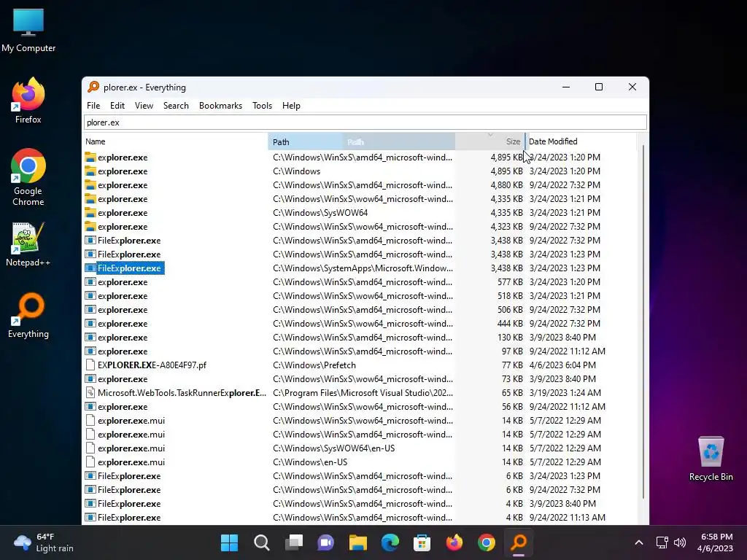Image resolution: width=747 pixels, height=560 pixels.
Task: Launch the Firefox desktop shortcut
Action: click(x=28, y=101)
